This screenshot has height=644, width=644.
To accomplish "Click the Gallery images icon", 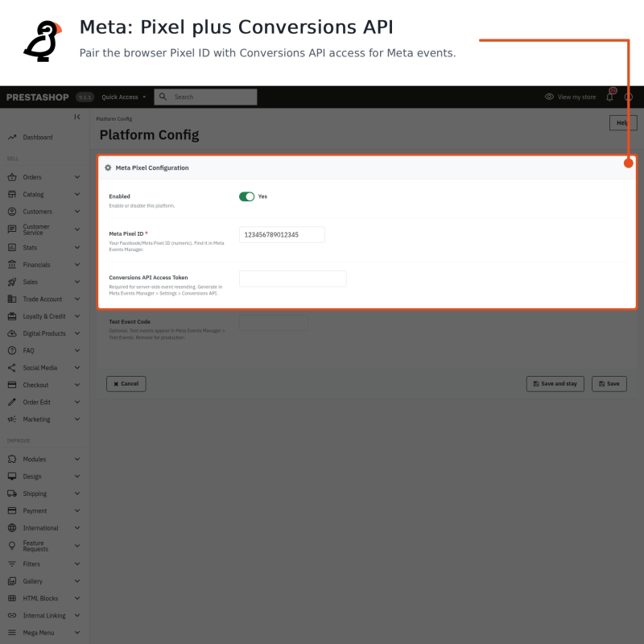I will pos(12,581).
